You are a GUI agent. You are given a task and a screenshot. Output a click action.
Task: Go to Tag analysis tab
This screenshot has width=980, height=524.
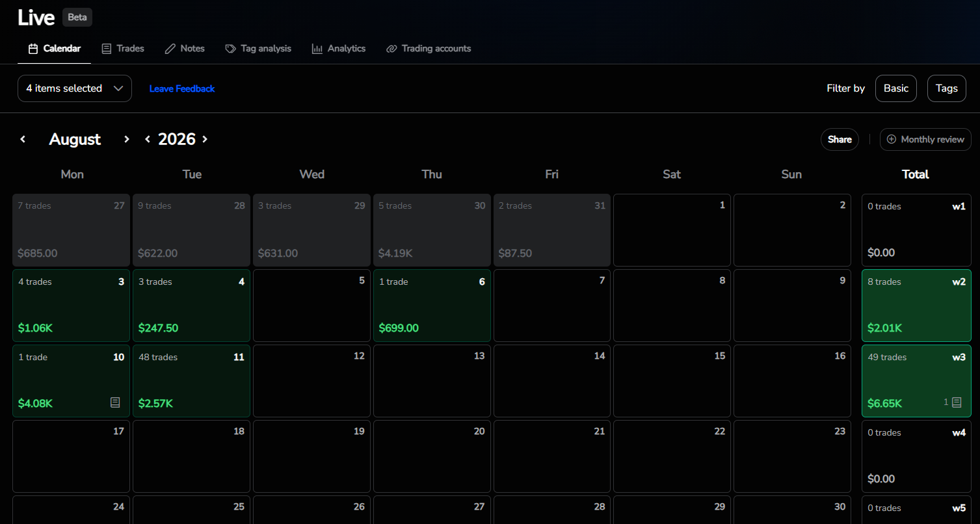(258, 49)
